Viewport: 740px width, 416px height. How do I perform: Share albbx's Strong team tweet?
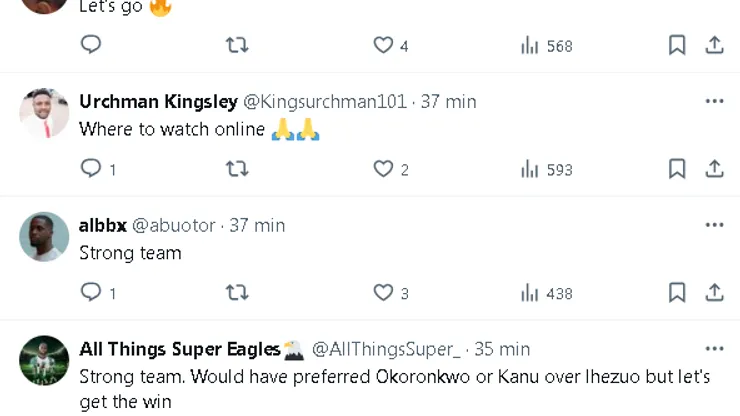click(x=714, y=293)
